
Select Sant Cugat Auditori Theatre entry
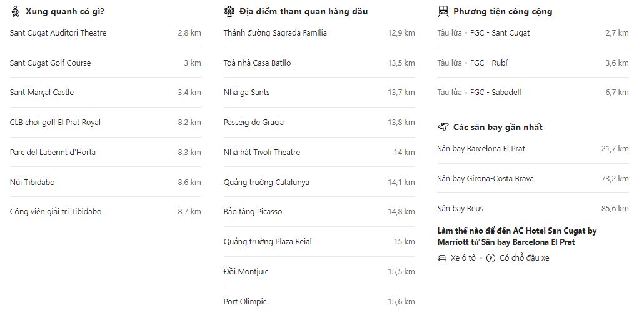click(x=58, y=33)
